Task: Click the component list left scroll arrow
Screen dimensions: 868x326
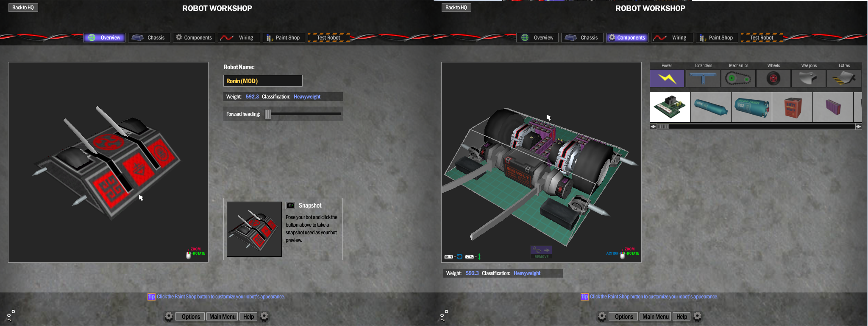Action: click(653, 126)
